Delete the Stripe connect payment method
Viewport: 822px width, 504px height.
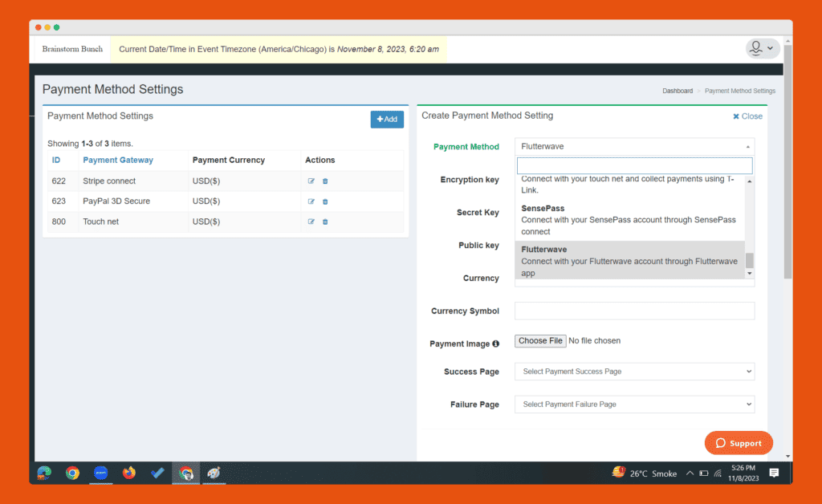pyautogui.click(x=325, y=181)
